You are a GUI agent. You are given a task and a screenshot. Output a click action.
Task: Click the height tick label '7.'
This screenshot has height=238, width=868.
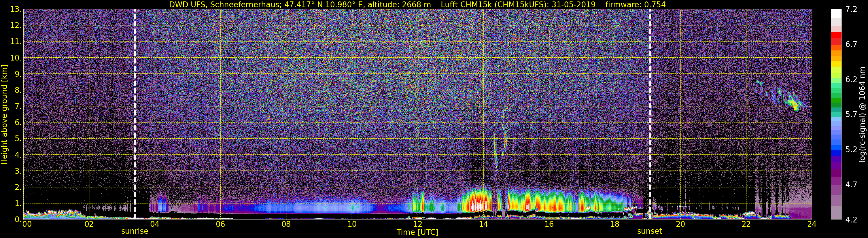pos(18,107)
